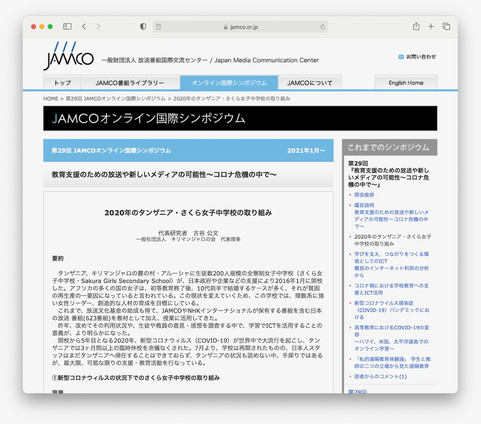Show tab overview icon
This screenshot has height=424, width=481.
tap(446, 26)
